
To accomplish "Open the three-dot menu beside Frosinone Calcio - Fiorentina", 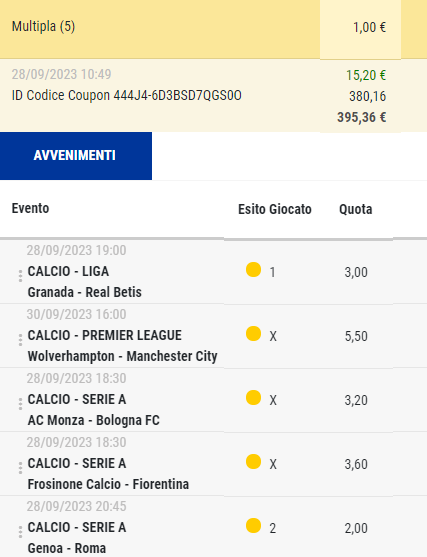I will pos(20,468).
